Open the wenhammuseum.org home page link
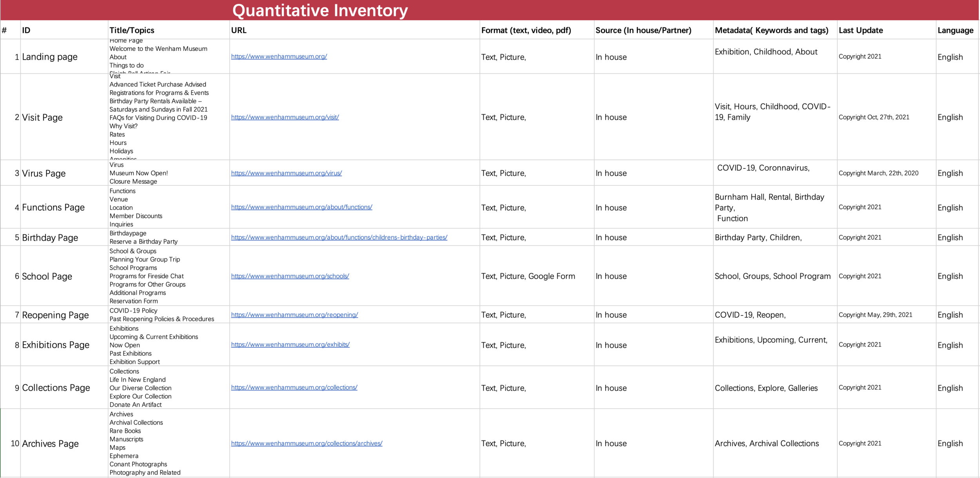 pos(279,56)
